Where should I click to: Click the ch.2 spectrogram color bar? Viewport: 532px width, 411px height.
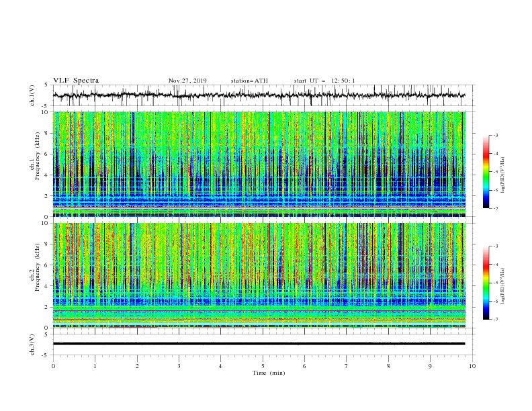[x=486, y=283]
